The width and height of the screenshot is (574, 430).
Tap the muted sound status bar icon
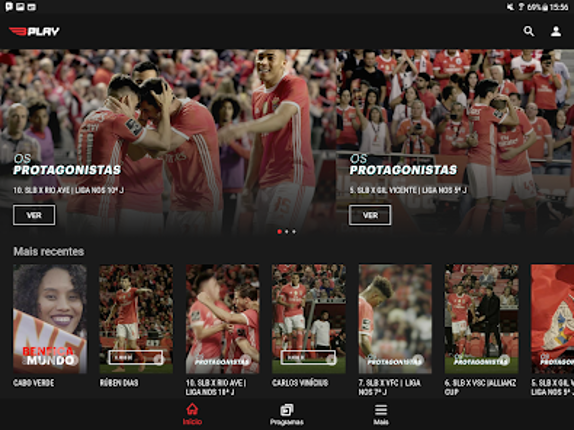pos(510,7)
